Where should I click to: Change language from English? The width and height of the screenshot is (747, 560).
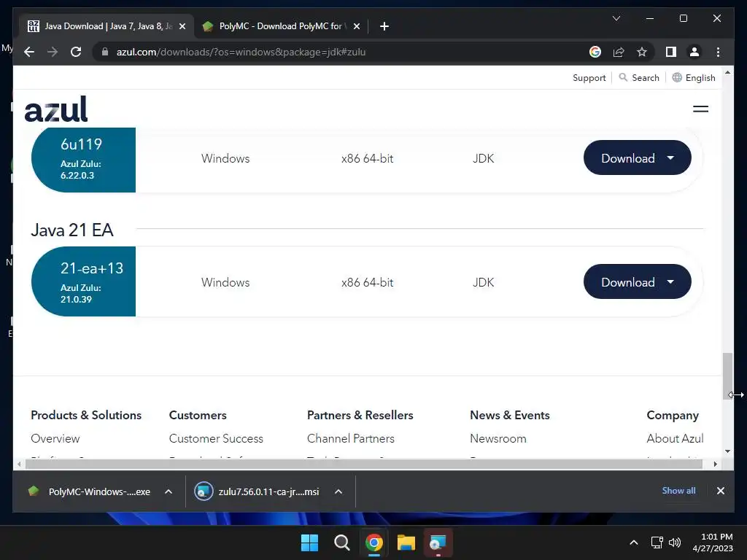pos(694,77)
